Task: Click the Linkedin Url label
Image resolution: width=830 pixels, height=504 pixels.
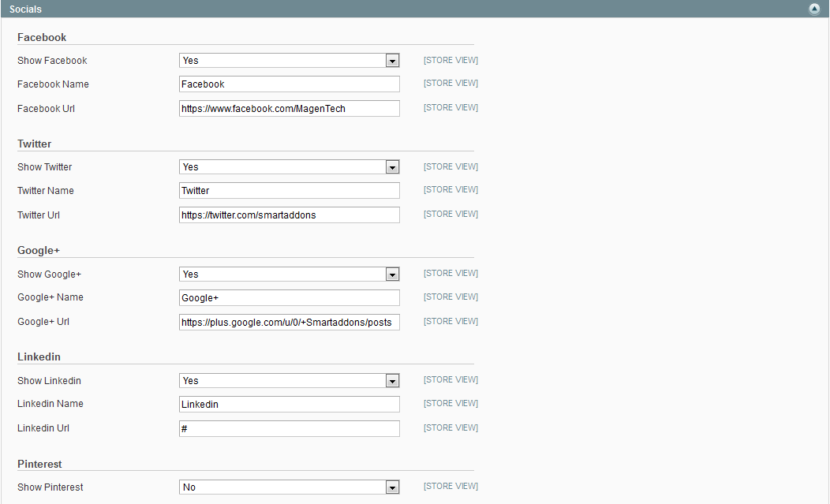Action: tap(43, 427)
